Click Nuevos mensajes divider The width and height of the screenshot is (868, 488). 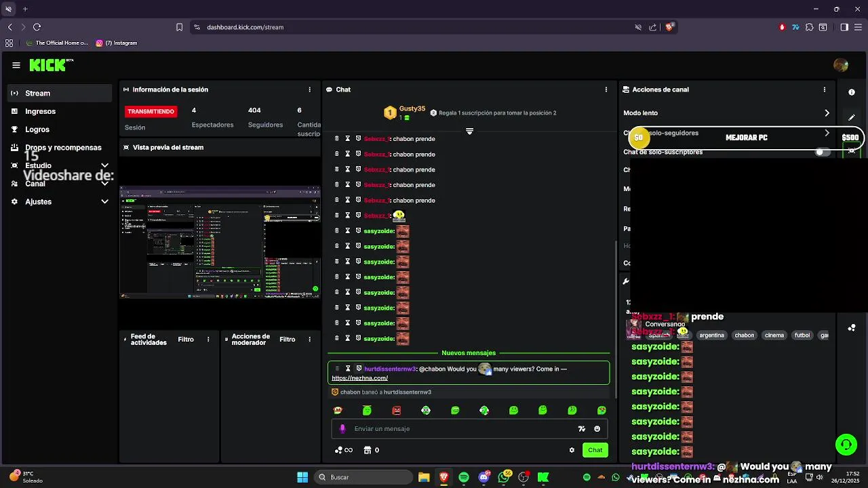point(469,353)
